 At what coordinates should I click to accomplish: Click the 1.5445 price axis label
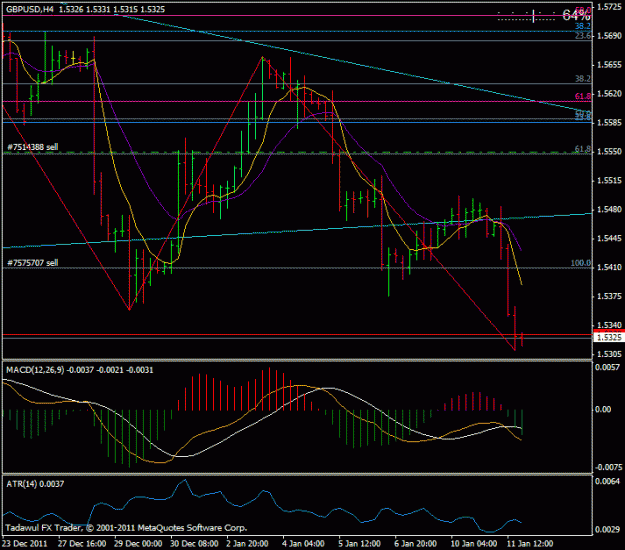pos(609,238)
